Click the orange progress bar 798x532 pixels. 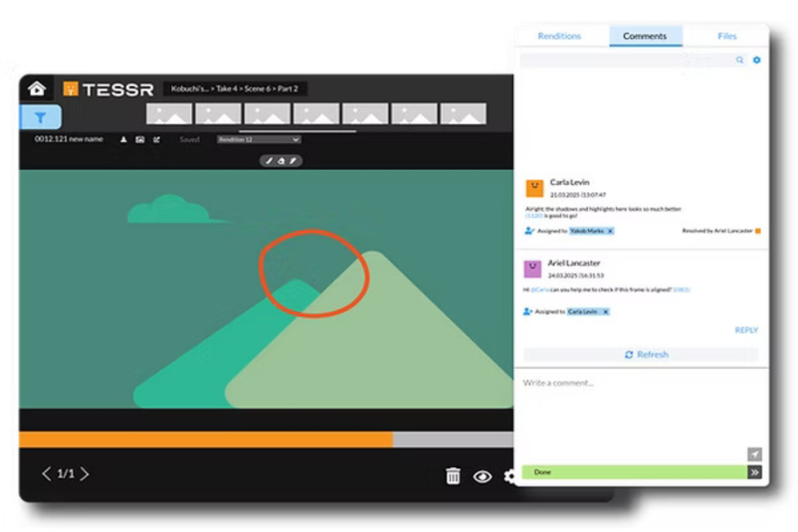[205, 439]
